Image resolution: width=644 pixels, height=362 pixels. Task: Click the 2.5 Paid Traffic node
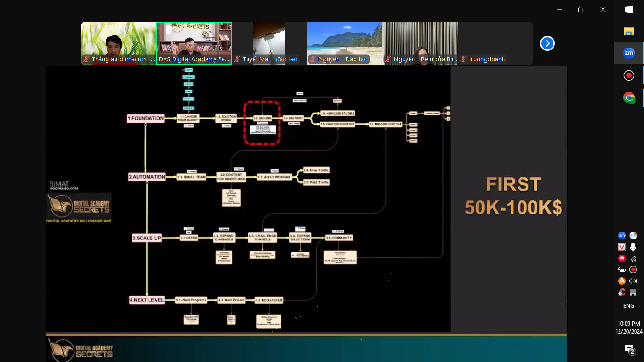(x=316, y=182)
